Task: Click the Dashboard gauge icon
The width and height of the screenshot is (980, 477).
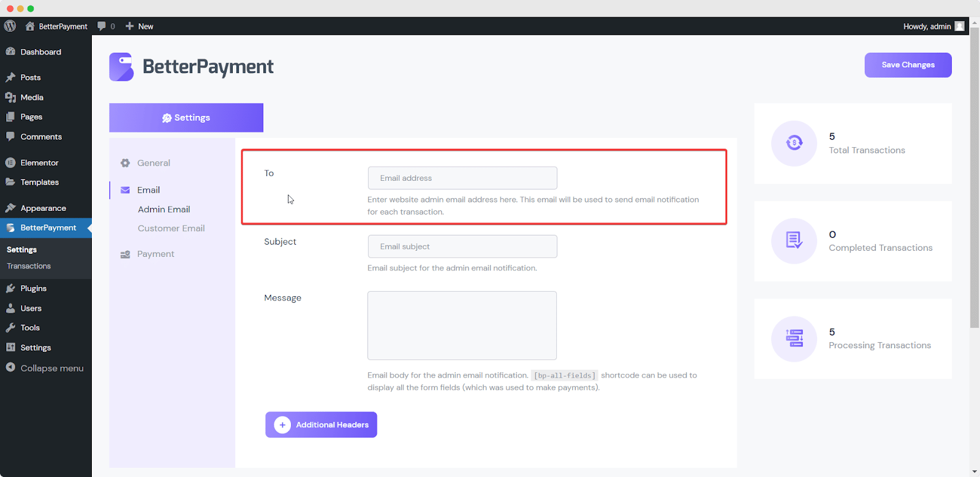Action: pos(10,52)
